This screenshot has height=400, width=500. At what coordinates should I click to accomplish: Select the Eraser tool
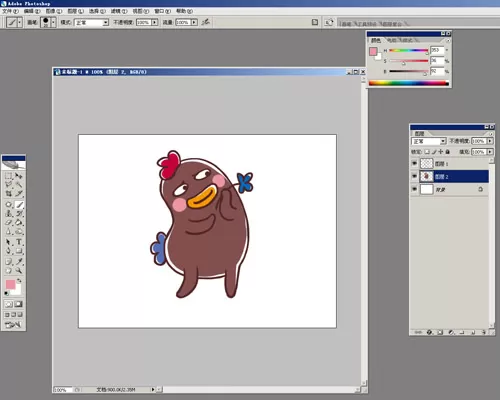tap(9, 222)
